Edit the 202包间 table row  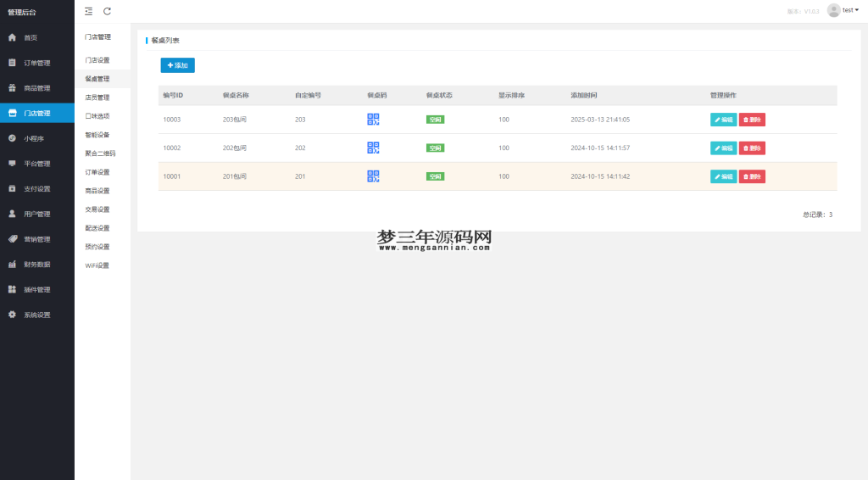pyautogui.click(x=724, y=148)
